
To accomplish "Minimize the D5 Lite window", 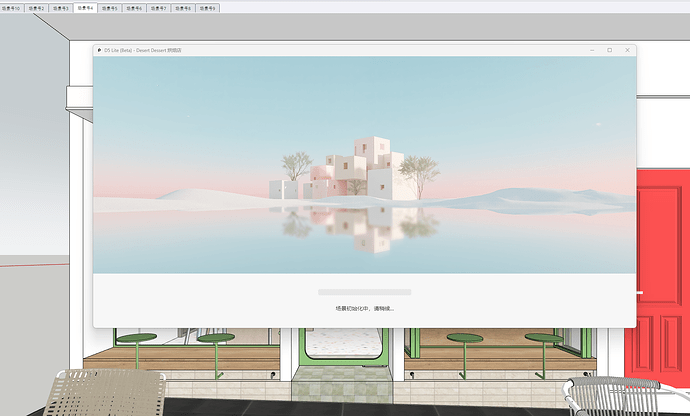I will pos(590,49).
